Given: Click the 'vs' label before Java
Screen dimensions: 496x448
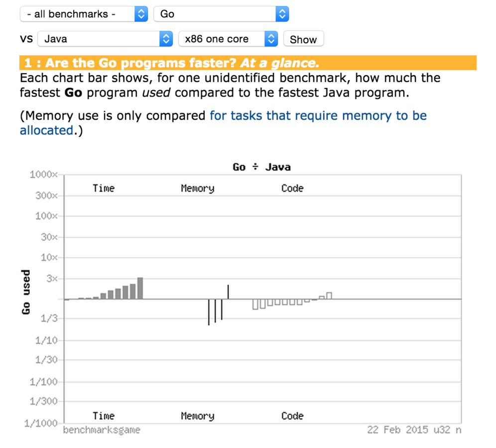Looking at the screenshot, I should (x=26, y=38).
